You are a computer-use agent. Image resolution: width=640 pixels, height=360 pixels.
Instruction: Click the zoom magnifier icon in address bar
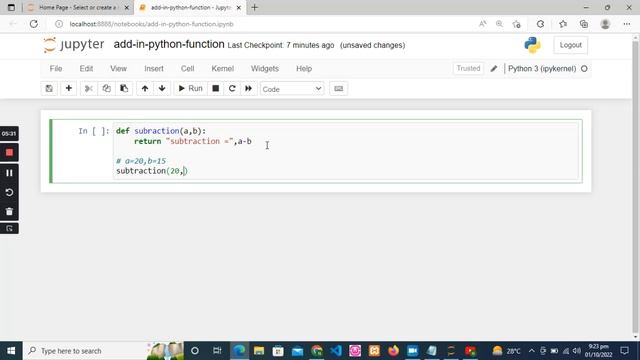[499, 24]
